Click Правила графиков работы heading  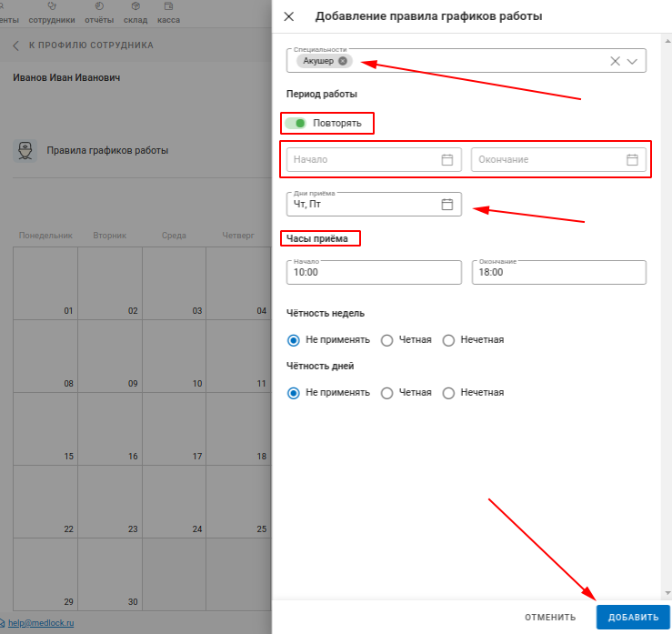click(x=107, y=150)
